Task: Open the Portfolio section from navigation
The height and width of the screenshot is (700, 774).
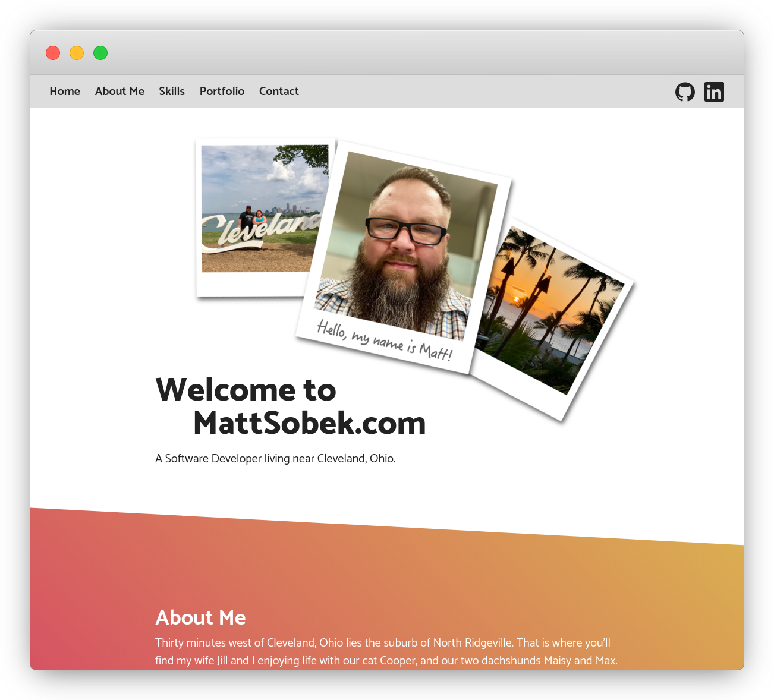Action: [x=222, y=92]
